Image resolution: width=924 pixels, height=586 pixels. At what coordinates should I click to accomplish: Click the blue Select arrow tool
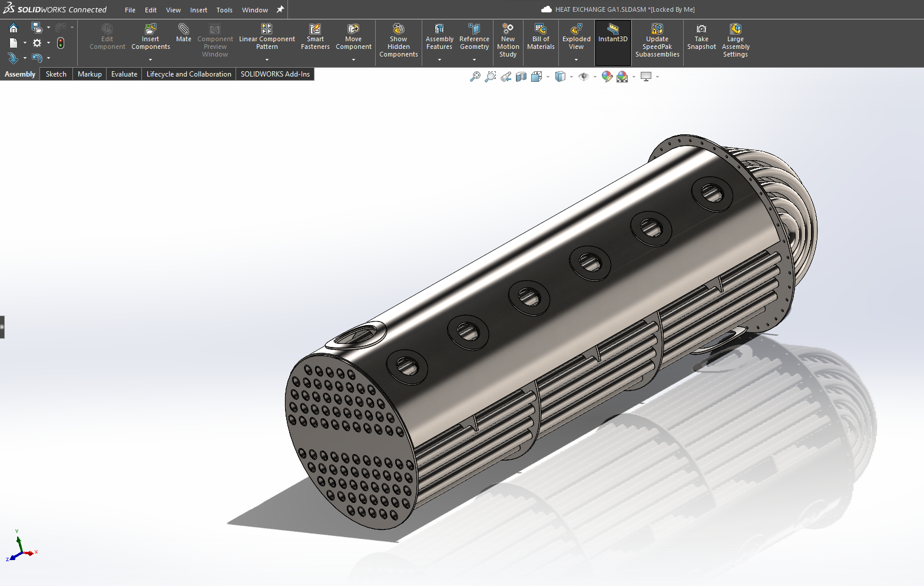point(13,58)
